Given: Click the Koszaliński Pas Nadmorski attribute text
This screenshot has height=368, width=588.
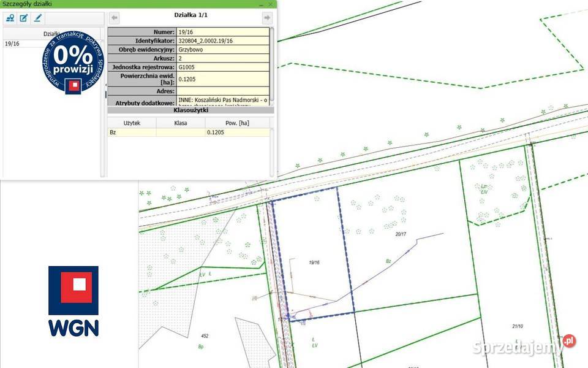Looking at the screenshot, I should coord(223,101).
